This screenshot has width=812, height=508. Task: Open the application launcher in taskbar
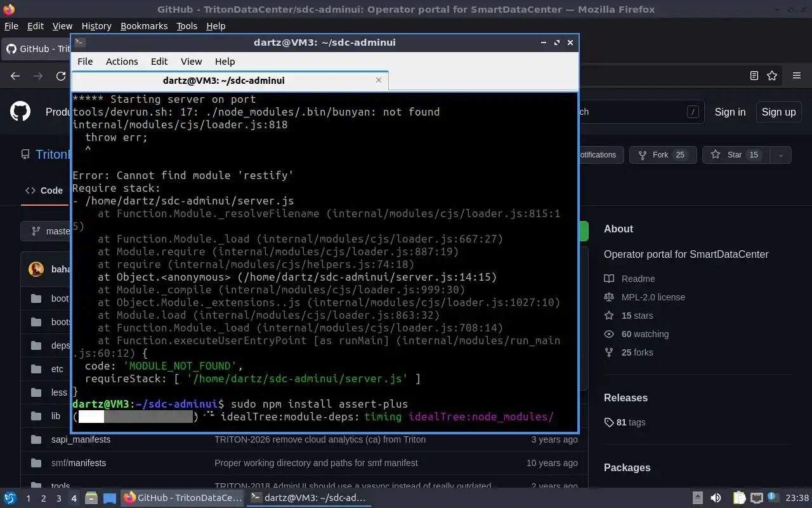point(10,498)
